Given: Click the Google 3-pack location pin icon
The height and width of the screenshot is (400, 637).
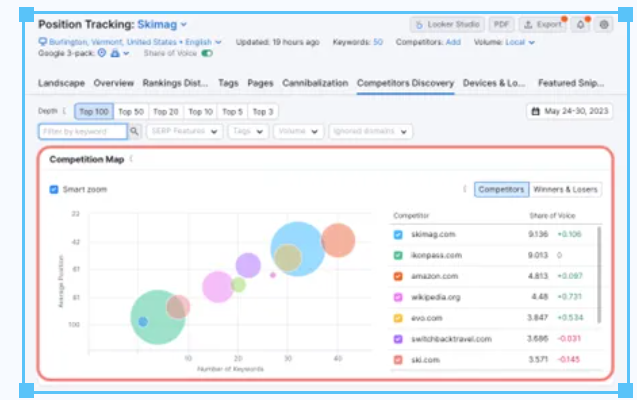Looking at the screenshot, I should [x=102, y=53].
